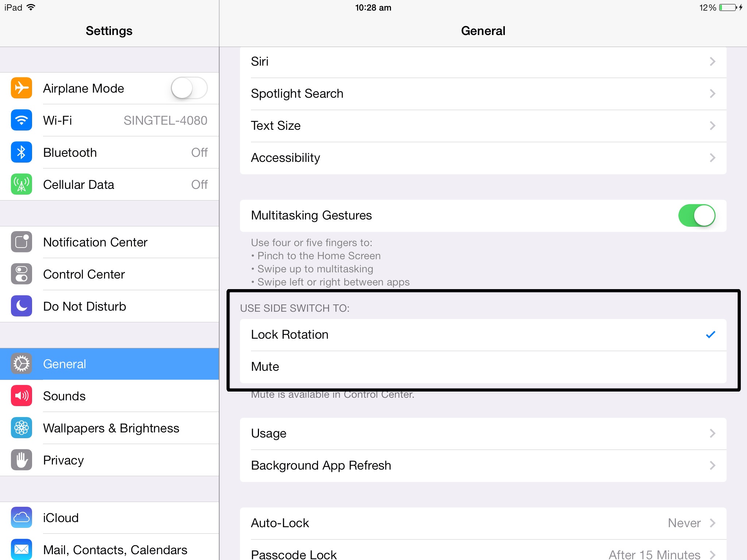Image resolution: width=747 pixels, height=560 pixels.
Task: Select Notification Center in the sidebar
Action: tap(96, 242)
